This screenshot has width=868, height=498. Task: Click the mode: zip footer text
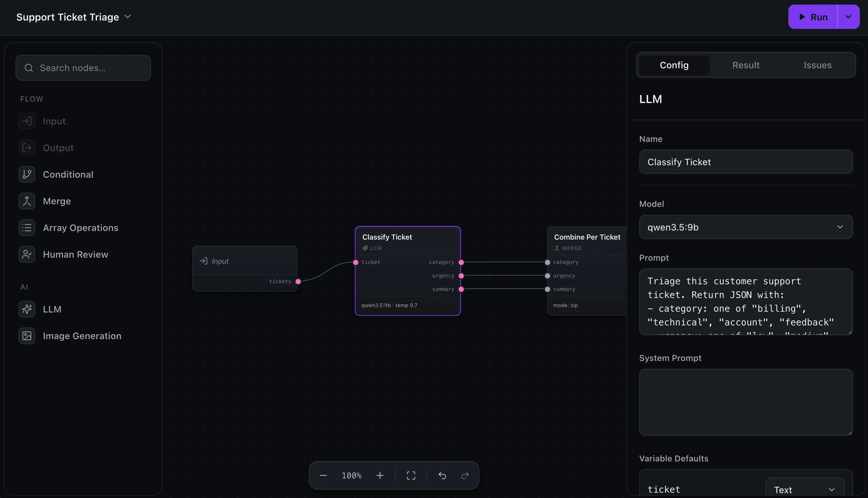[565, 305]
